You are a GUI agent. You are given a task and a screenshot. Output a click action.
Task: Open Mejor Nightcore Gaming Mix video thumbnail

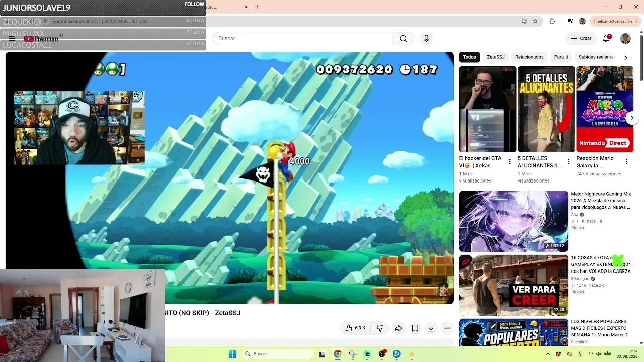click(x=513, y=221)
